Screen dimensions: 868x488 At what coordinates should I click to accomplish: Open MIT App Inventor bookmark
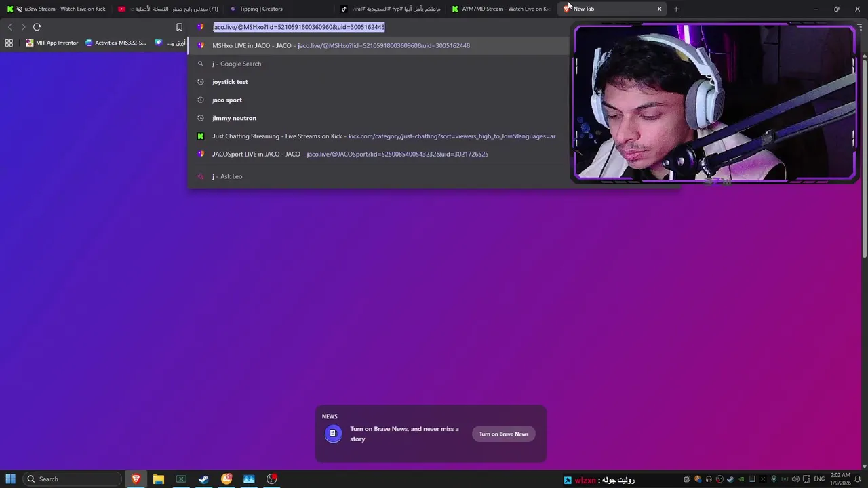52,43
